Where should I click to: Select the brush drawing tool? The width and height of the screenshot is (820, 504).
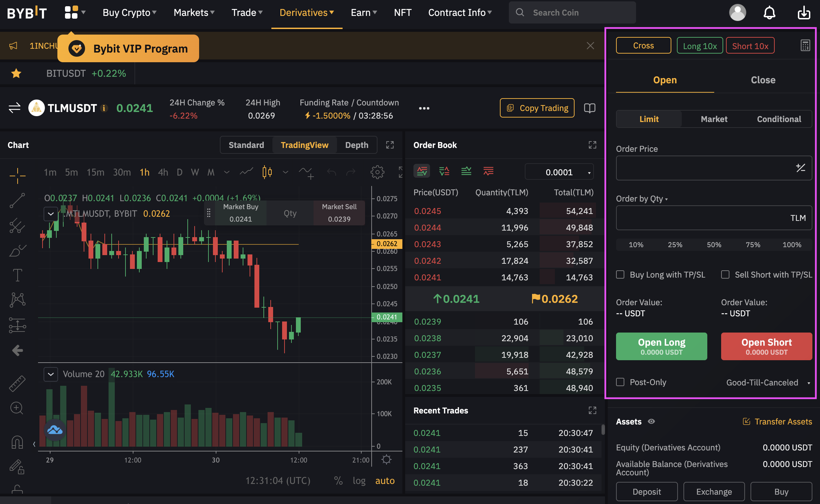click(x=17, y=251)
